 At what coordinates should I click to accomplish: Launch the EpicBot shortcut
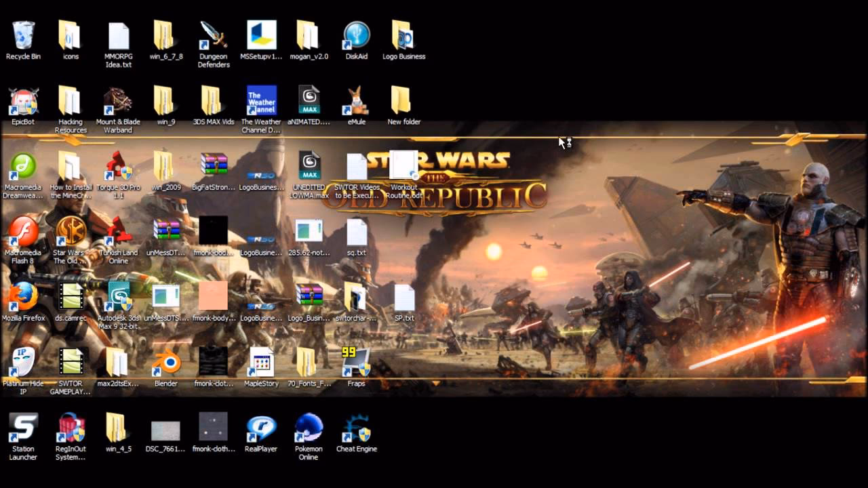23,100
